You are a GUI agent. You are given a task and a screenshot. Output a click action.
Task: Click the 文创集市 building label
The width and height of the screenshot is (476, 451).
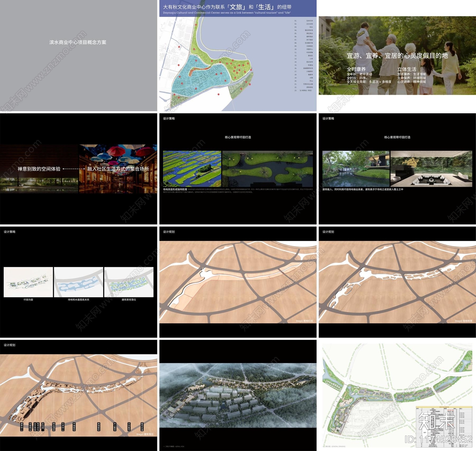point(129,427)
